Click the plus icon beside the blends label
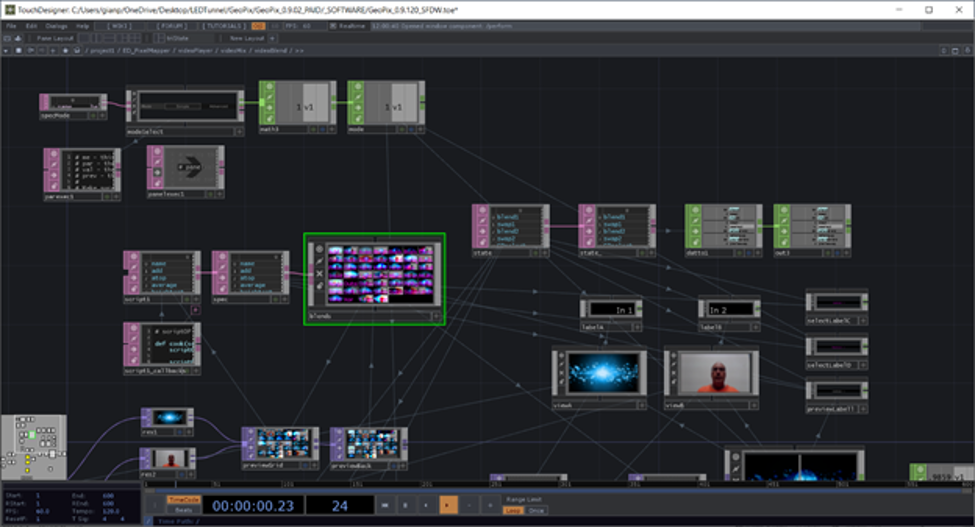Viewport: 975px width, 527px height. pos(436,316)
